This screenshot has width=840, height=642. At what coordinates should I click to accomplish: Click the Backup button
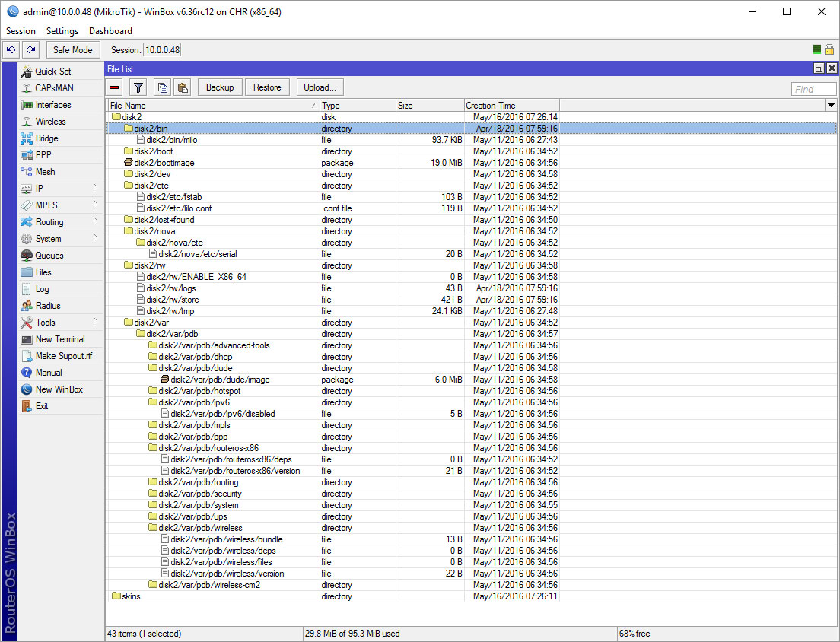tap(219, 87)
